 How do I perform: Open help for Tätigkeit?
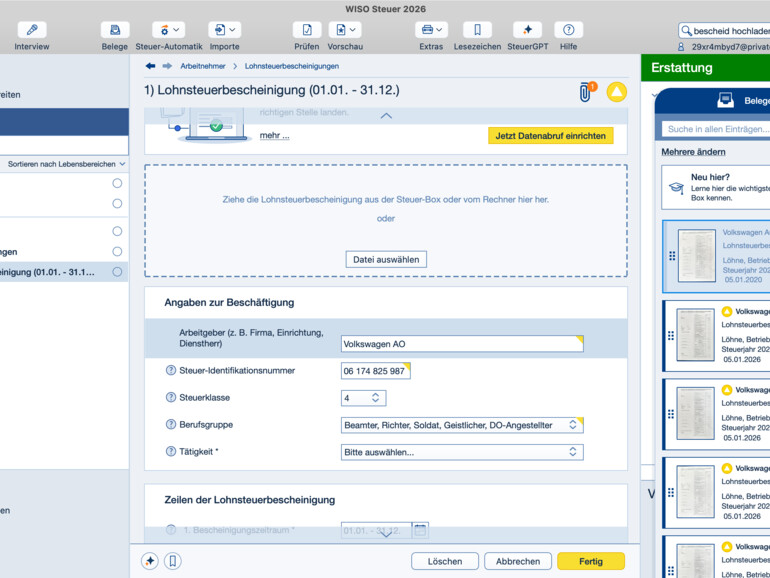pyautogui.click(x=170, y=451)
